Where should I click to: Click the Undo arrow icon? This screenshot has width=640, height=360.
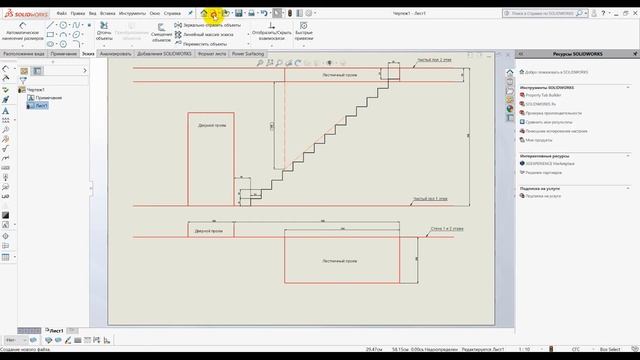(264, 13)
